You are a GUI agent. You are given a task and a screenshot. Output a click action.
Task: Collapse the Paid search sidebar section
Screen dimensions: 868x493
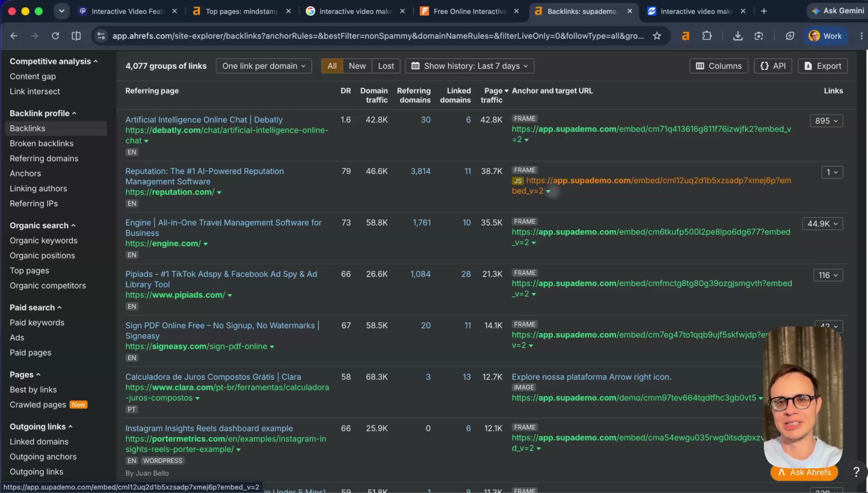pos(36,308)
